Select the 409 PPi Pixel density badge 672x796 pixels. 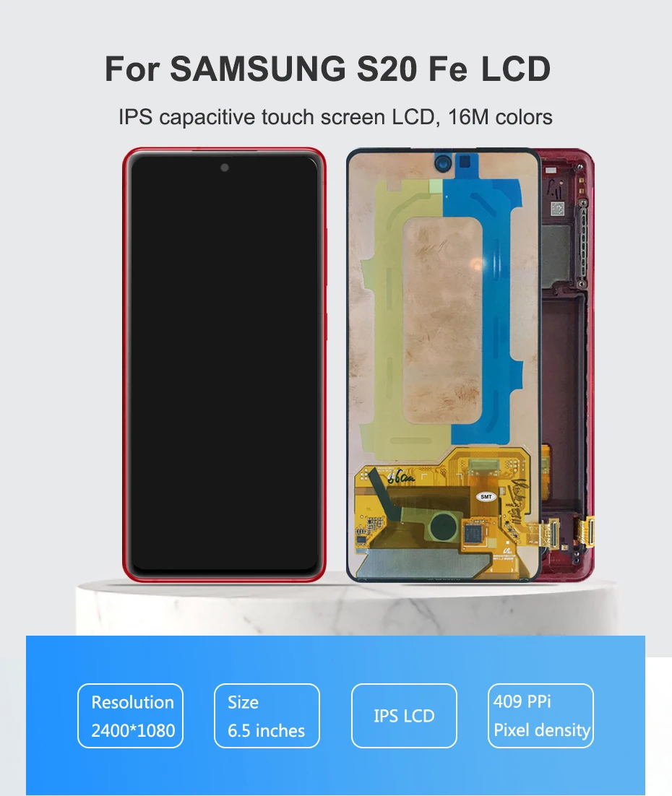pyautogui.click(x=540, y=716)
